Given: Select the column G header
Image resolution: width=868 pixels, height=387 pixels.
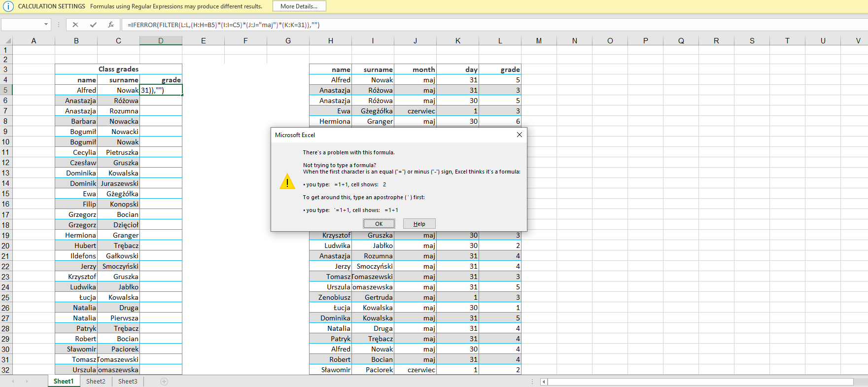Looking at the screenshot, I should pyautogui.click(x=288, y=41).
